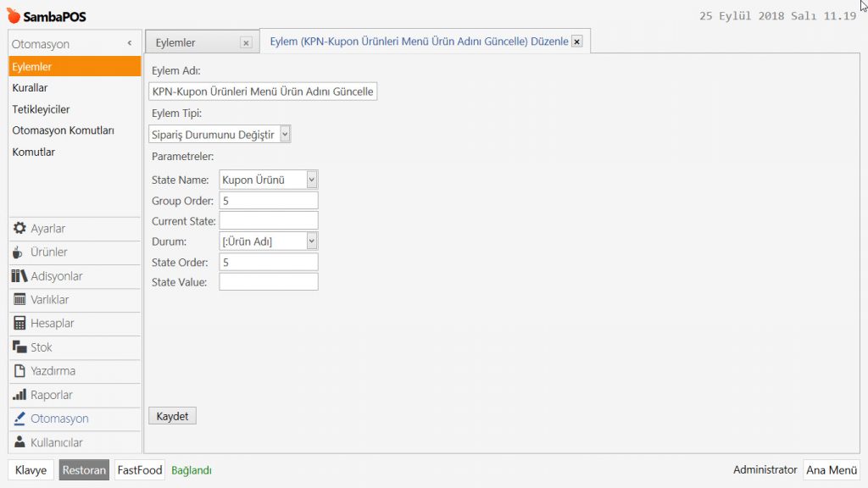Expand the Durum combo box
This screenshot has height=488, width=868.
coord(312,241)
